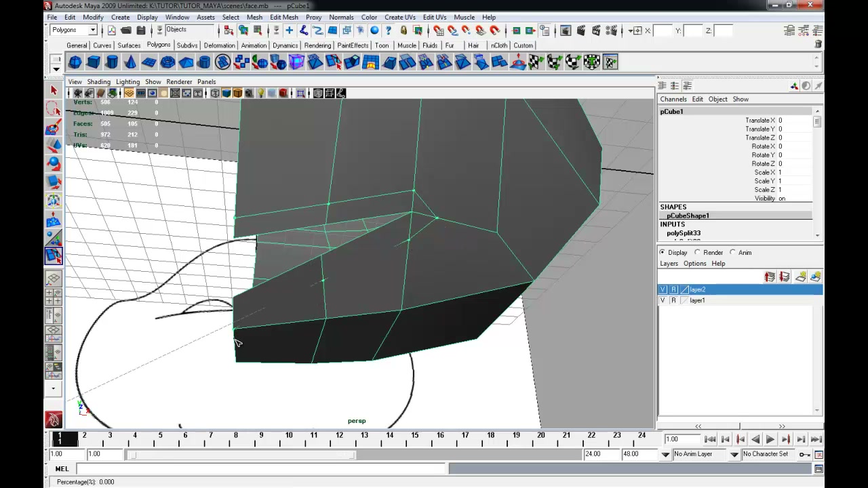Select the Move tool in toolbox

click(54, 145)
